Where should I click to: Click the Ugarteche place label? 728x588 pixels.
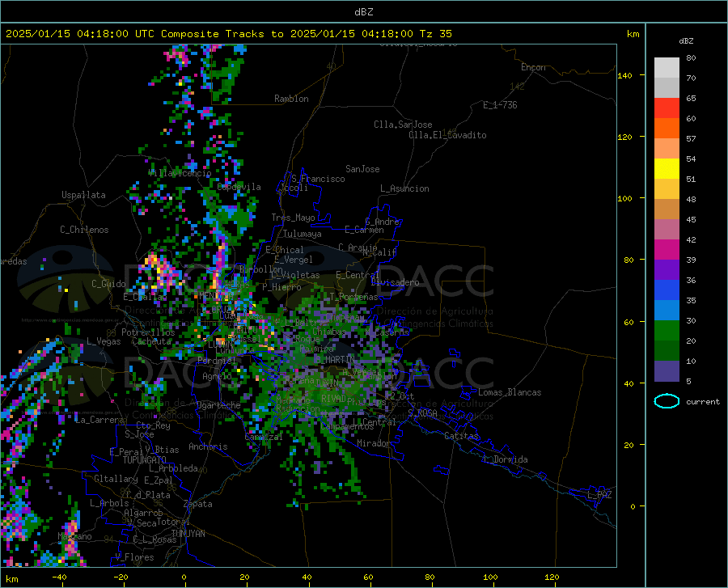[x=218, y=405]
